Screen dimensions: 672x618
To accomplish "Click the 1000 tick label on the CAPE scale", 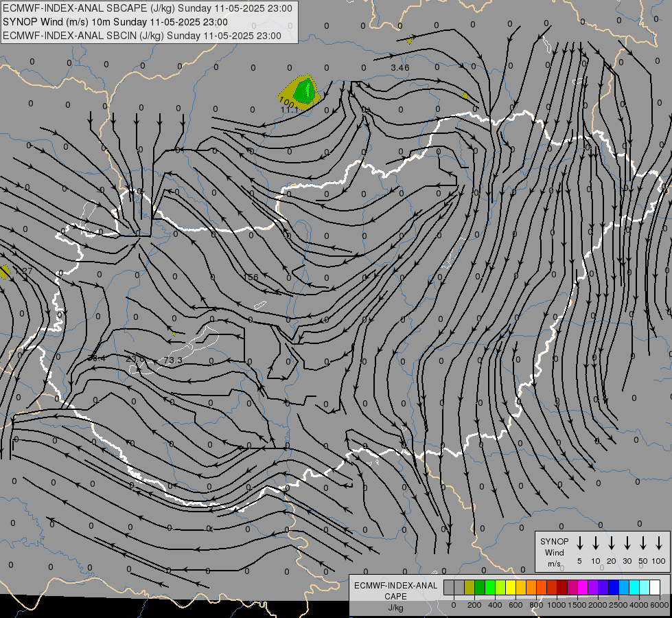I will pos(556,605).
